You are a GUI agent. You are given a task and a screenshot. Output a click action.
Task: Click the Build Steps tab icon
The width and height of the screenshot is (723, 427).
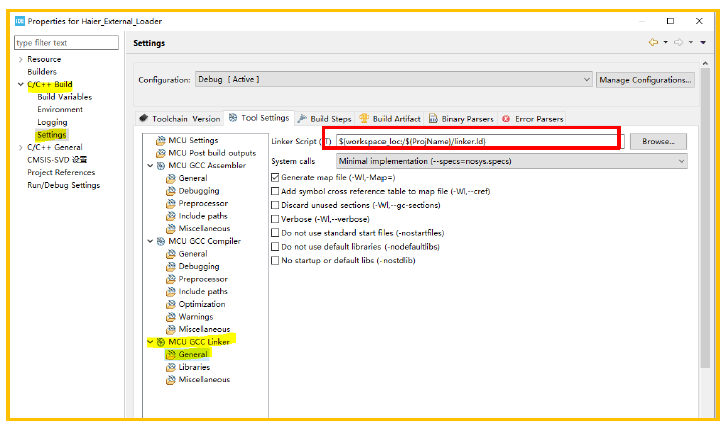tap(302, 119)
